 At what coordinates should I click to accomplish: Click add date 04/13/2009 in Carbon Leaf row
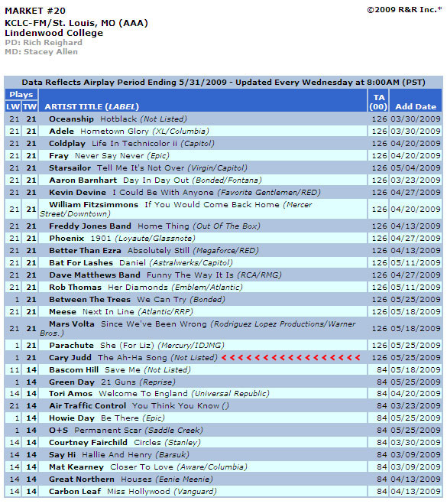click(416, 491)
